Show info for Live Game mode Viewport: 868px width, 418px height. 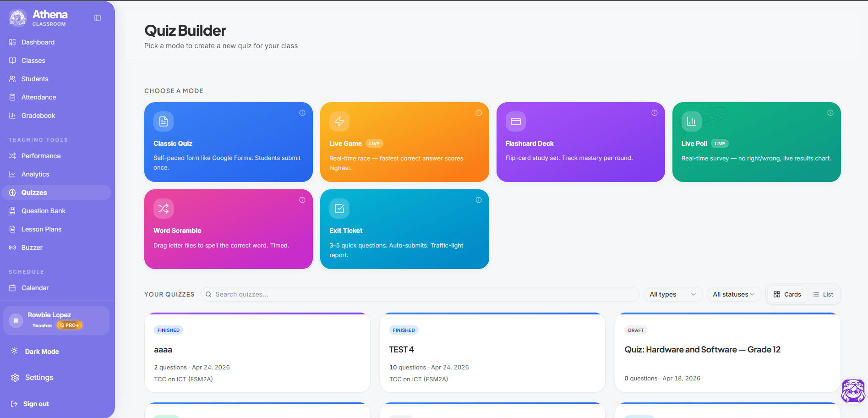(479, 113)
